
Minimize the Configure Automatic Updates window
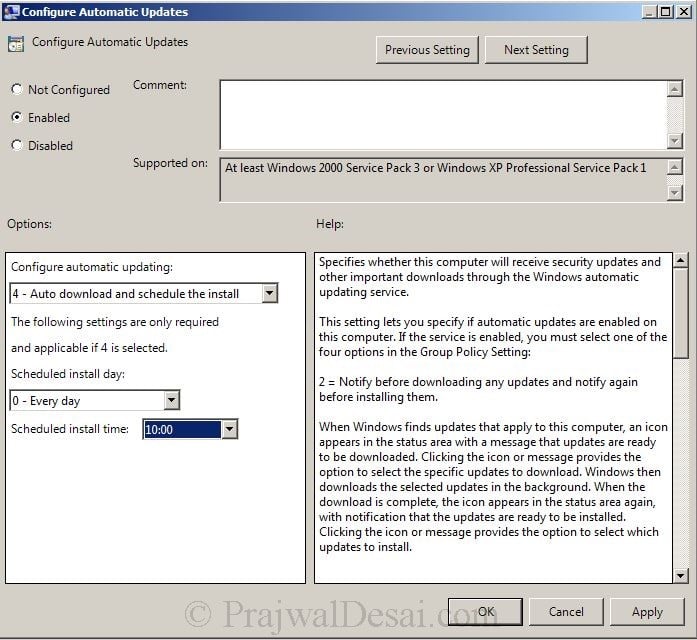[x=649, y=12]
